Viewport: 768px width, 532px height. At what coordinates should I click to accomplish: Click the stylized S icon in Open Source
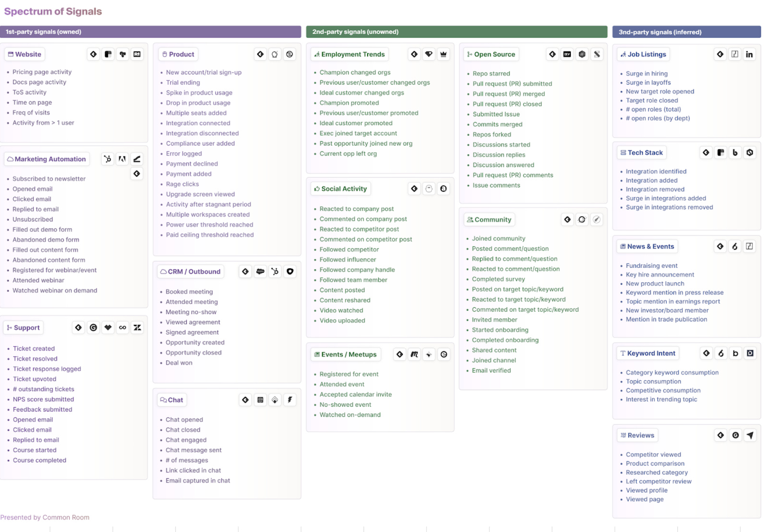pyautogui.click(x=597, y=54)
